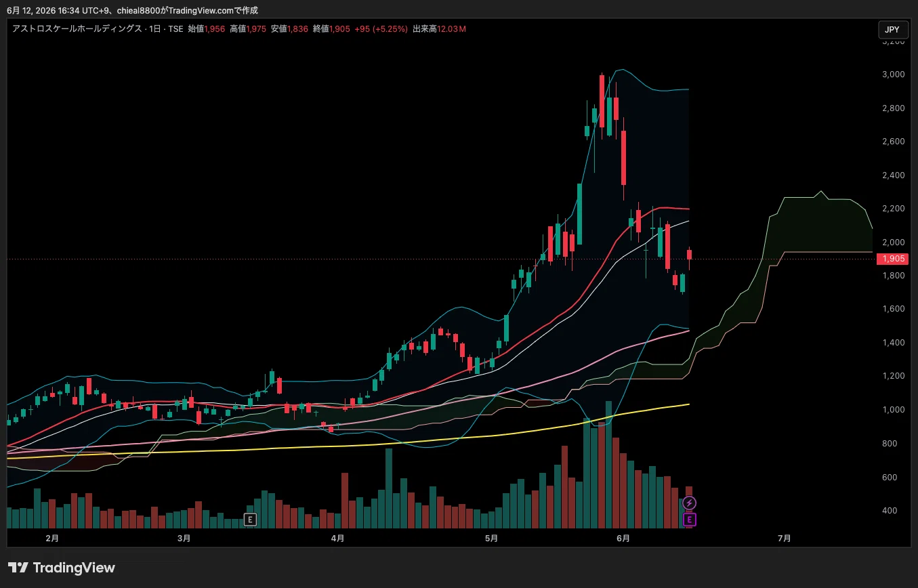Click the 7月 label on time axis

pos(784,539)
